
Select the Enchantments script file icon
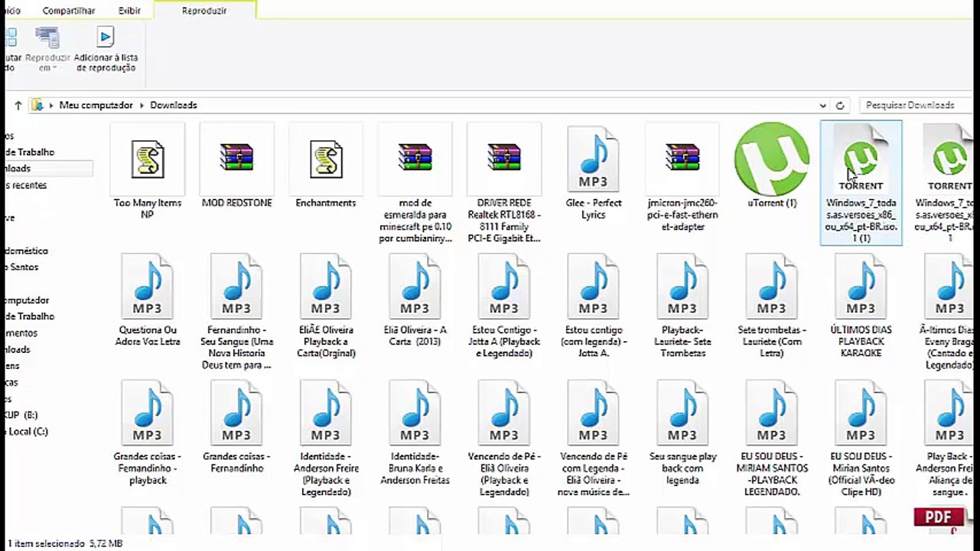coord(326,160)
